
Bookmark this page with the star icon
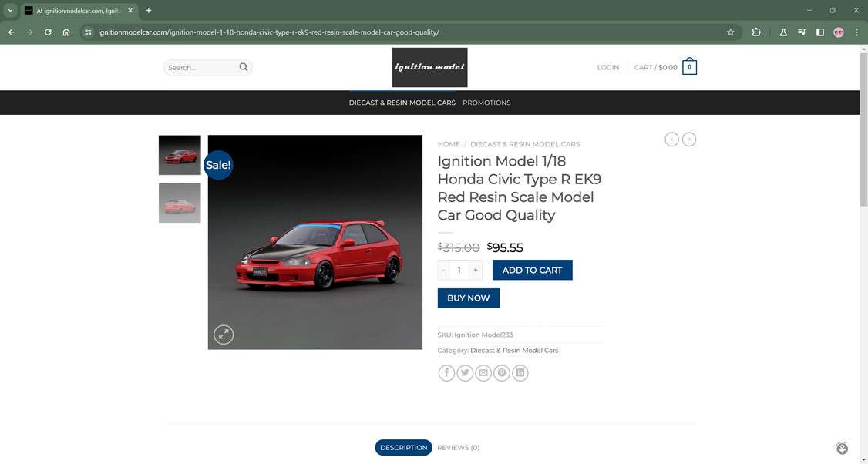click(x=730, y=32)
